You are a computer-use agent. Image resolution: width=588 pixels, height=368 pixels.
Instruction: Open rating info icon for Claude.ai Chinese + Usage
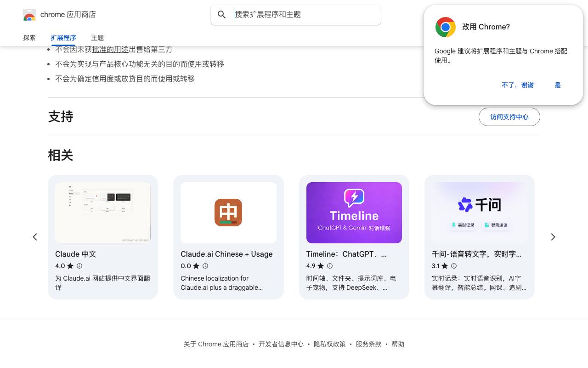coord(205,266)
